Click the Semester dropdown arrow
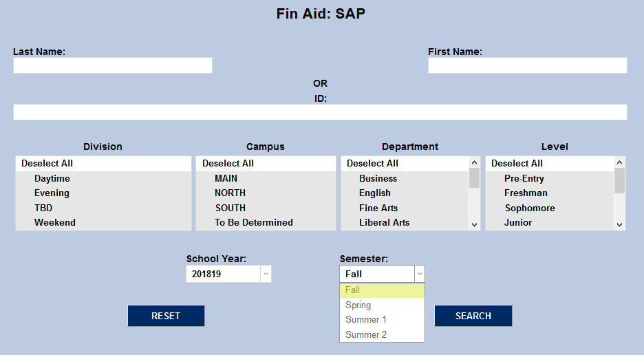The width and height of the screenshot is (644, 355). [x=420, y=274]
